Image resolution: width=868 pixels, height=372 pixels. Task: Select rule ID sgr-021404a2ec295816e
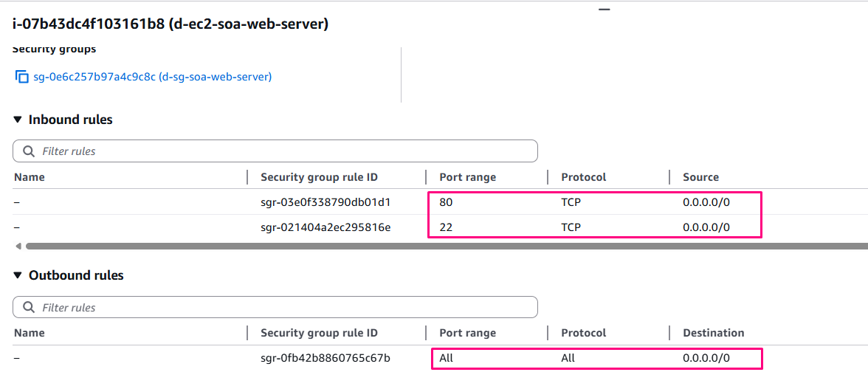coord(325,227)
